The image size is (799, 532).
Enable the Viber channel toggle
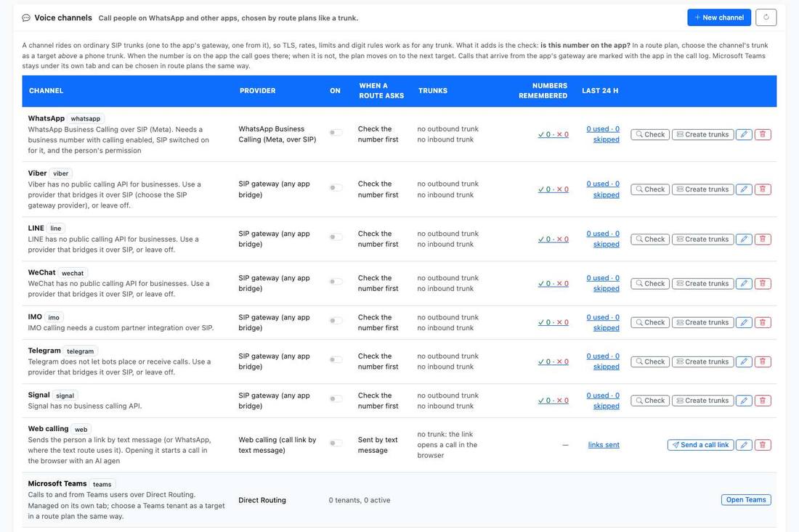pyautogui.click(x=336, y=188)
